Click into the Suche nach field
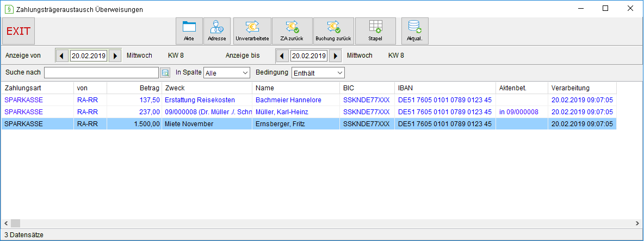The height and width of the screenshot is (241, 644). pos(101,73)
